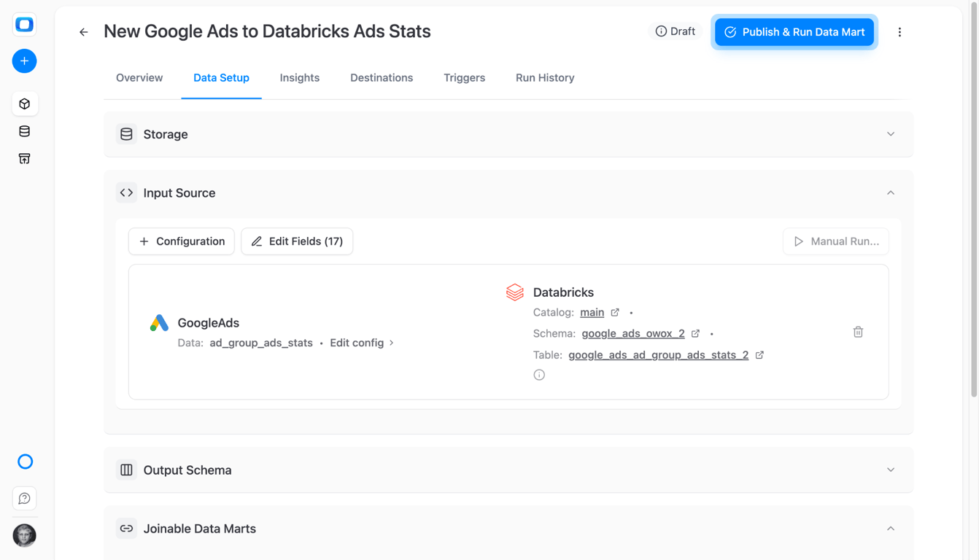Viewport: 979px width, 560px height.
Task: Click Publish & Run Data Mart
Action: pos(794,32)
